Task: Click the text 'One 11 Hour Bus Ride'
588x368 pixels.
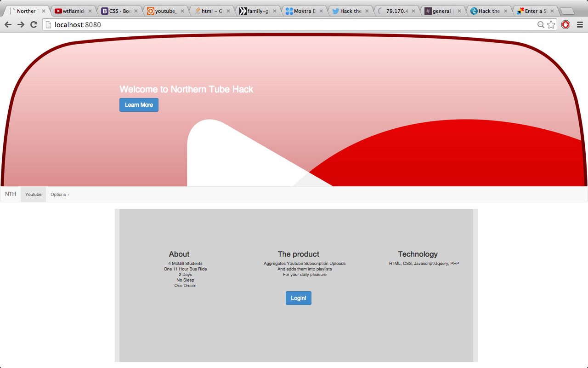Action: tap(186, 269)
